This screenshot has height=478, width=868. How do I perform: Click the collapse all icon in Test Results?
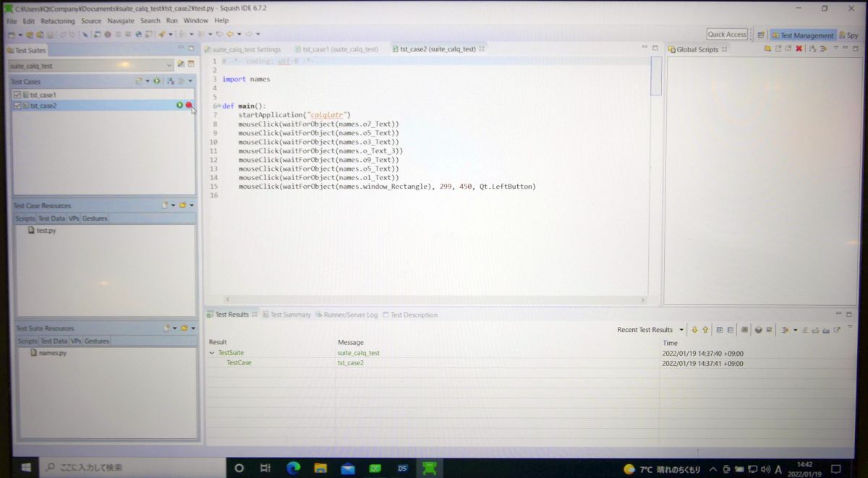click(731, 330)
